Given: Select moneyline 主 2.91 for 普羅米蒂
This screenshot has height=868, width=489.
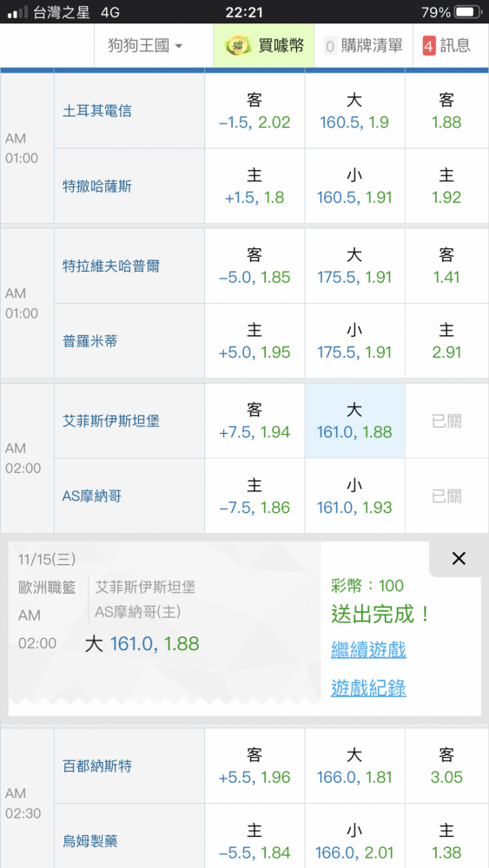Looking at the screenshot, I should point(446,341).
